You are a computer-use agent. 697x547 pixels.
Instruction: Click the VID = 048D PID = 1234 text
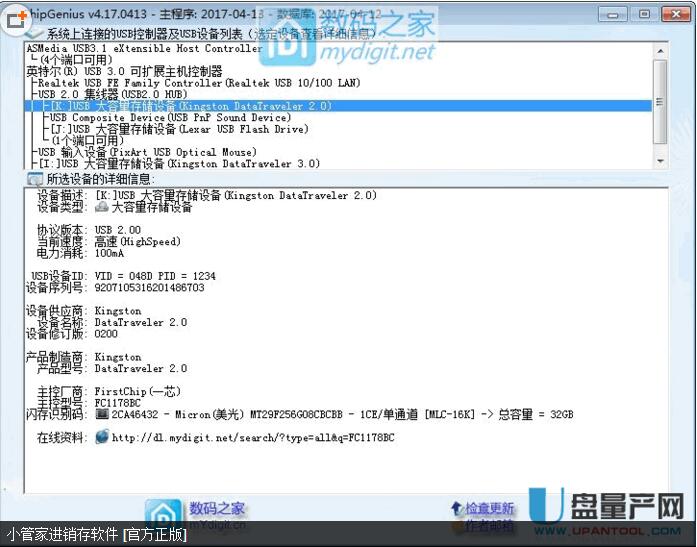[x=155, y=276]
